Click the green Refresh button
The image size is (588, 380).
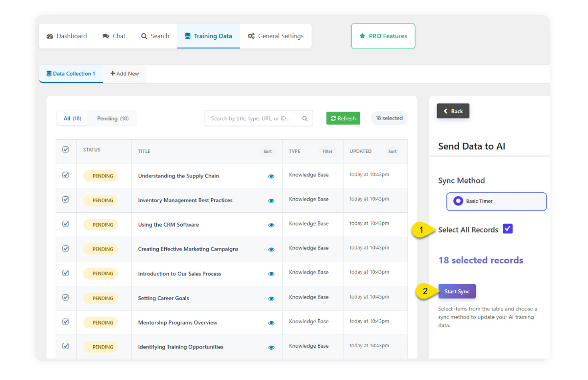pyautogui.click(x=343, y=119)
